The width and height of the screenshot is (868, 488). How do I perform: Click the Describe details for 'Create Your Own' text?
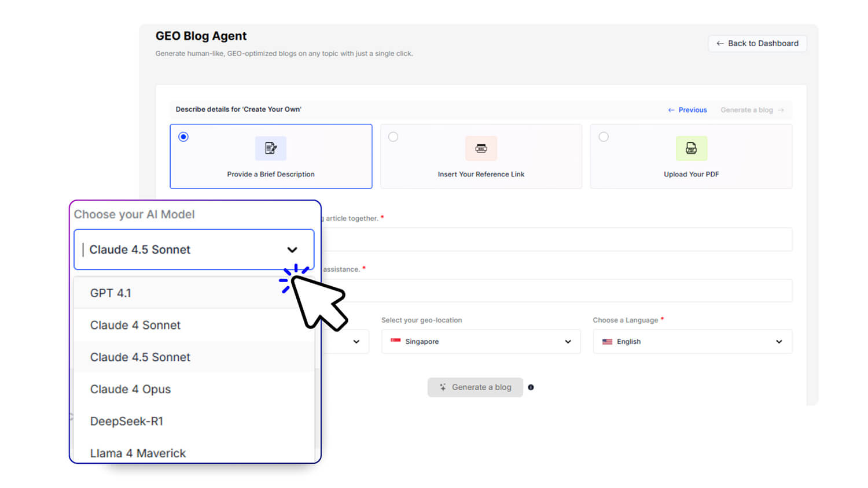238,109
